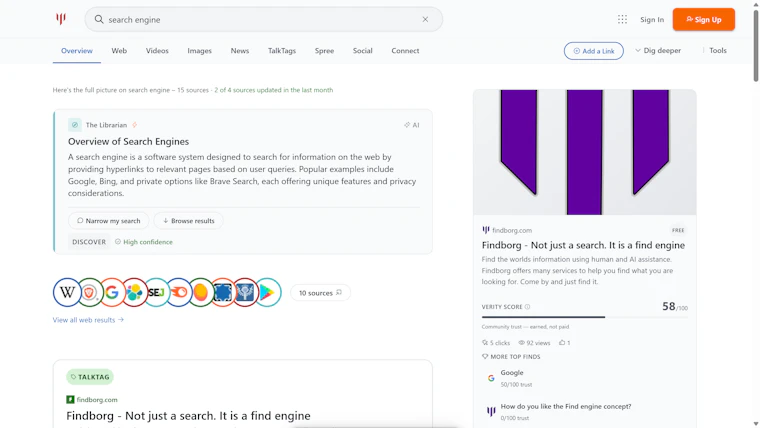Open the TalkTag Findborg result title
Viewport: 760px width, 428px height.
point(189,415)
